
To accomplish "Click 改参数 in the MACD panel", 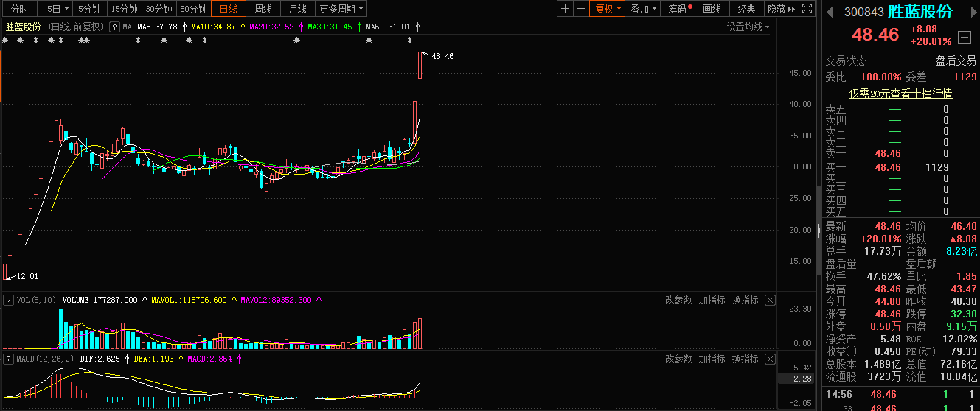I will coord(678,359).
